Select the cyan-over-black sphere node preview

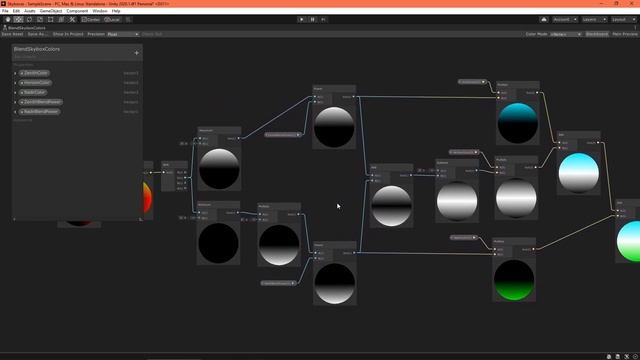tap(518, 123)
